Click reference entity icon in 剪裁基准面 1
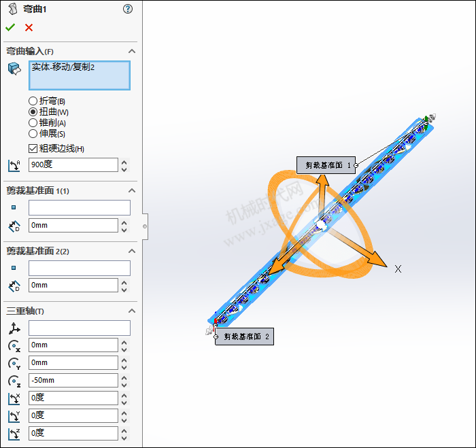The height and width of the screenshot is (448, 476). click(x=14, y=207)
